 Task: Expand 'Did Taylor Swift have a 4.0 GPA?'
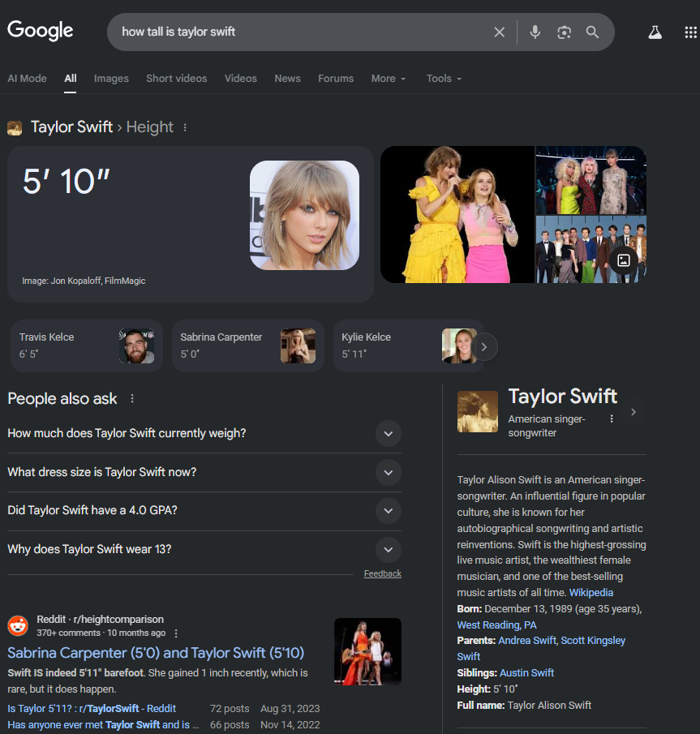point(204,511)
